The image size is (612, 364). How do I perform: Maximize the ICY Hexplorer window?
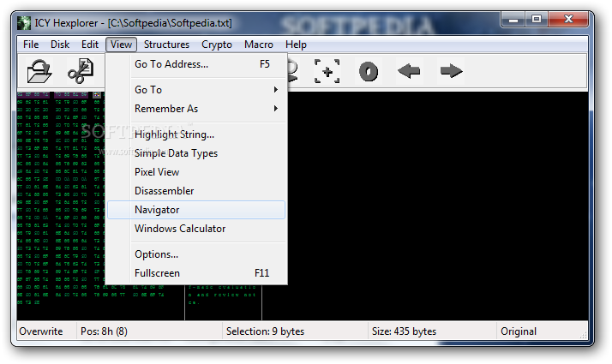point(537,20)
